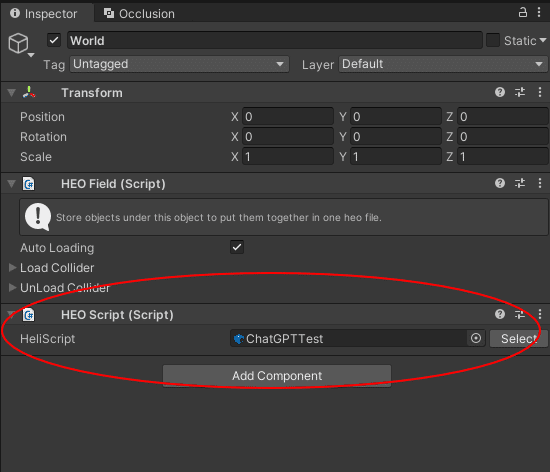Click the Scale X value field

[288, 157]
